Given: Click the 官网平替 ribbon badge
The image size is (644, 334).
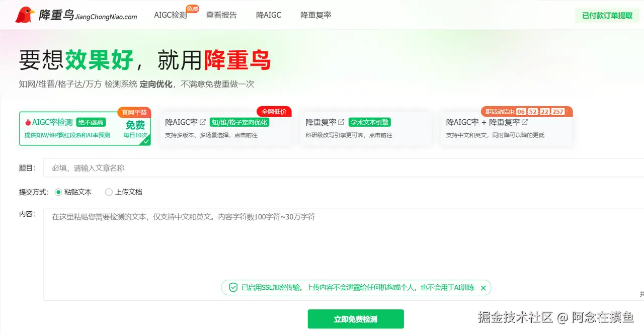Looking at the screenshot, I should 134,112.
